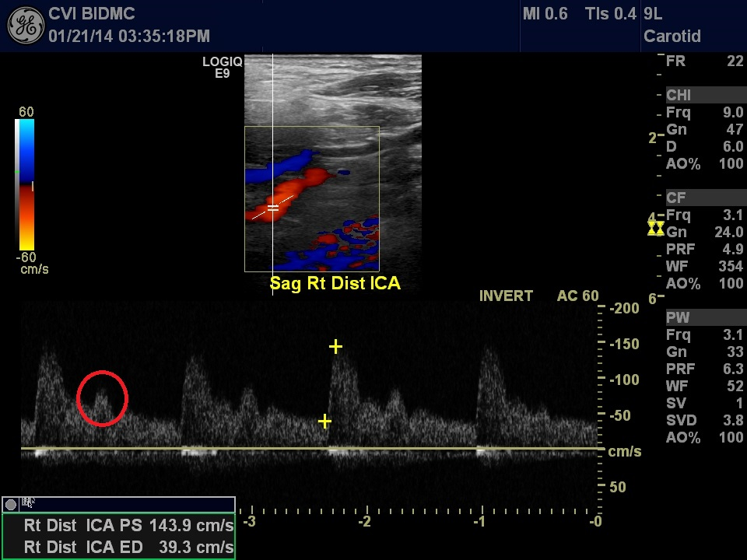Click the worksheet grid icon above results box

click(x=28, y=503)
